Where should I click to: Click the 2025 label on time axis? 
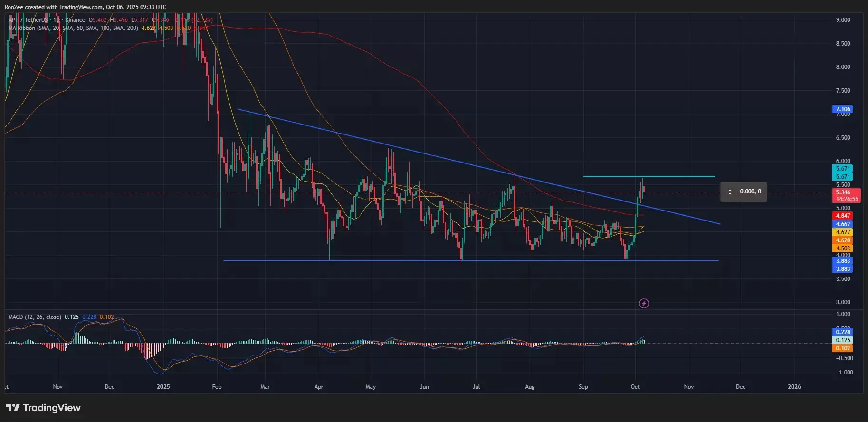(x=163, y=387)
